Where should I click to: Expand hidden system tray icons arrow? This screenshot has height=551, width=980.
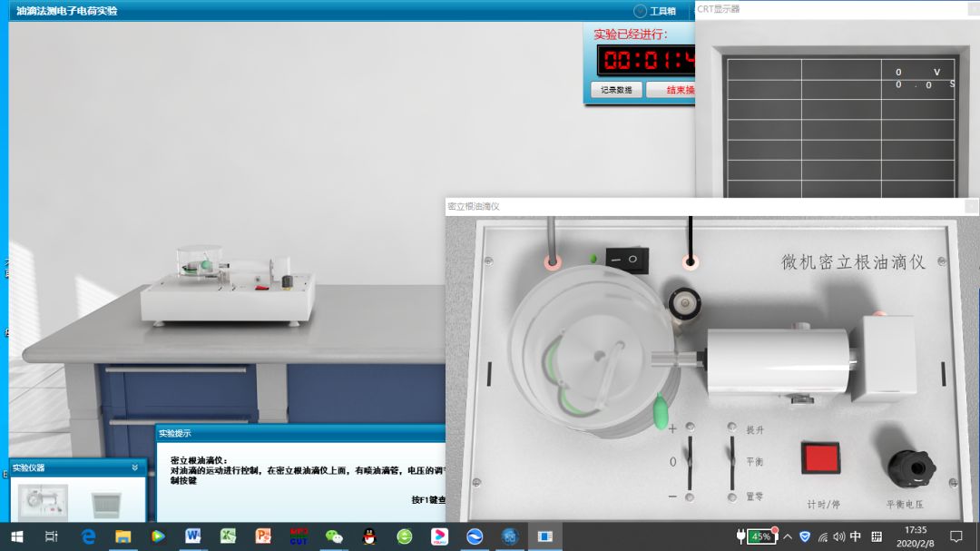pyautogui.click(x=787, y=536)
